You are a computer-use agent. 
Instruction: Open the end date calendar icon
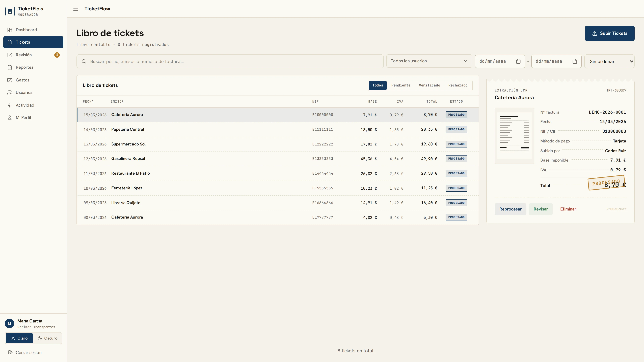point(575,62)
